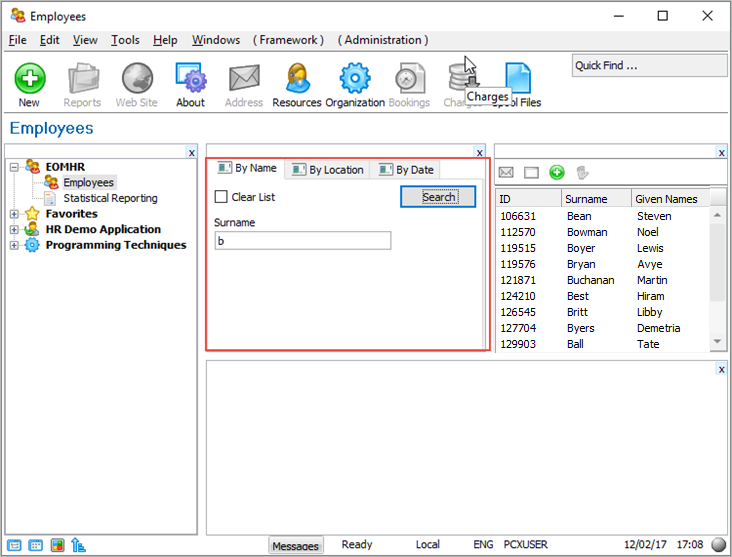
Task: Select employee row 119576 Bryan
Action: [x=602, y=264]
